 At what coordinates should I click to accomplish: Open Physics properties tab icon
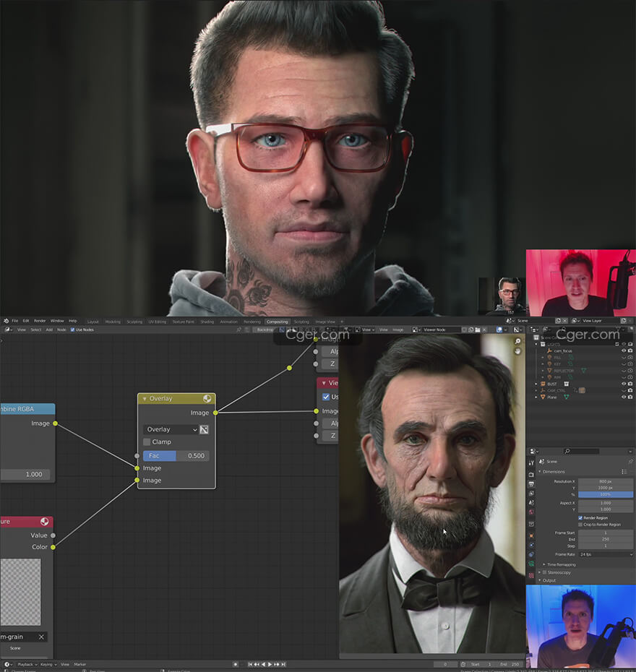coord(531,545)
